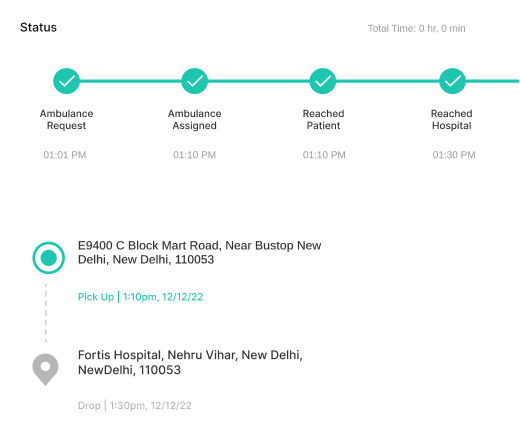Click the 01:01 PM request timestamp
Image resolution: width=520 pixels, height=437 pixels.
coord(65,155)
